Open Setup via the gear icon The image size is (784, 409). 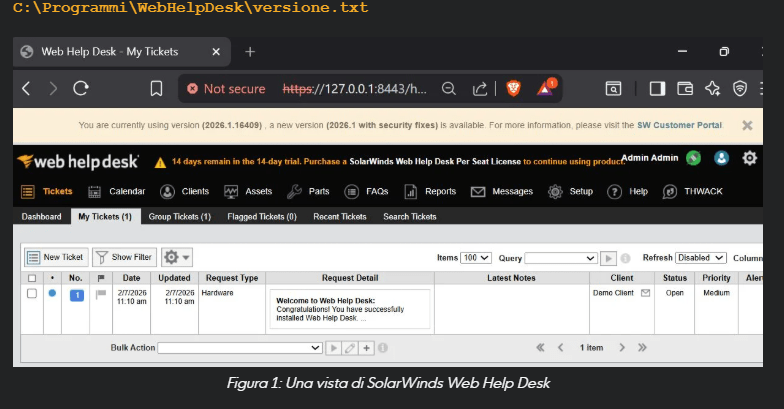(x=555, y=192)
